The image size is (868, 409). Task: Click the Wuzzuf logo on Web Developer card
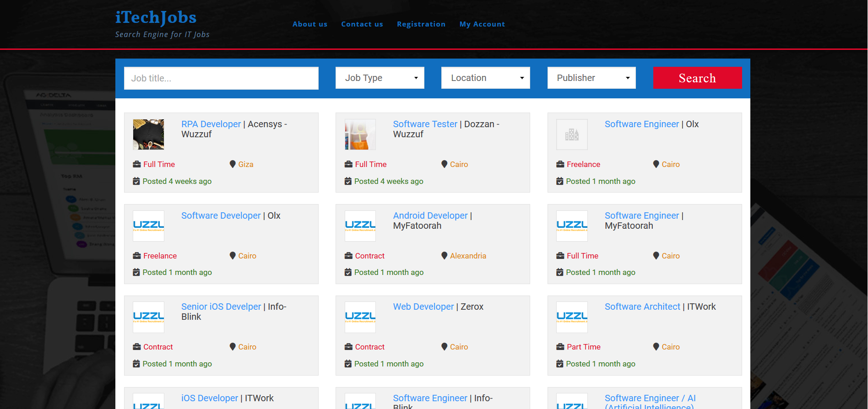(360, 317)
